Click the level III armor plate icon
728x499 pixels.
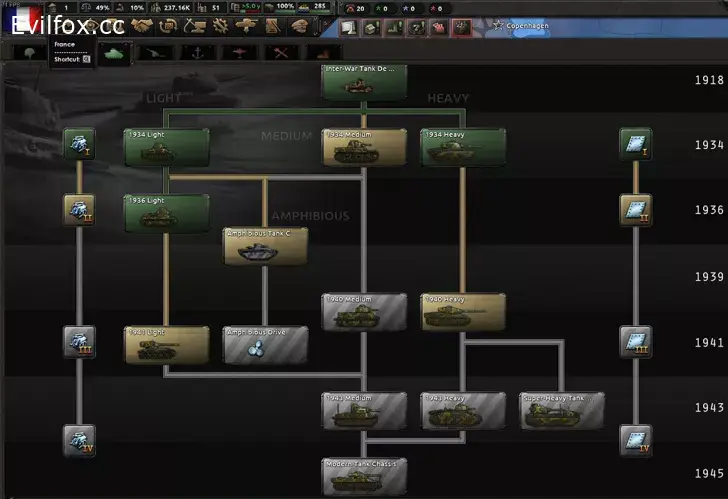(634, 342)
